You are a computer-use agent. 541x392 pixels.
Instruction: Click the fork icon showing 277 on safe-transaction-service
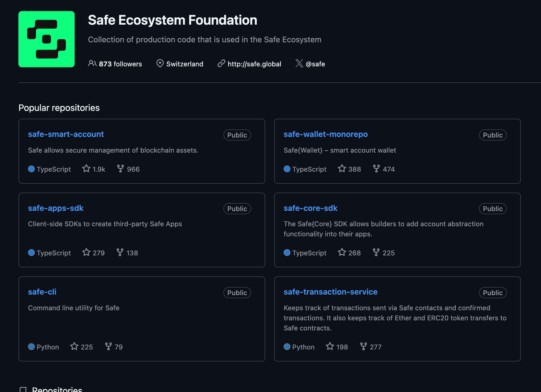[363, 346]
